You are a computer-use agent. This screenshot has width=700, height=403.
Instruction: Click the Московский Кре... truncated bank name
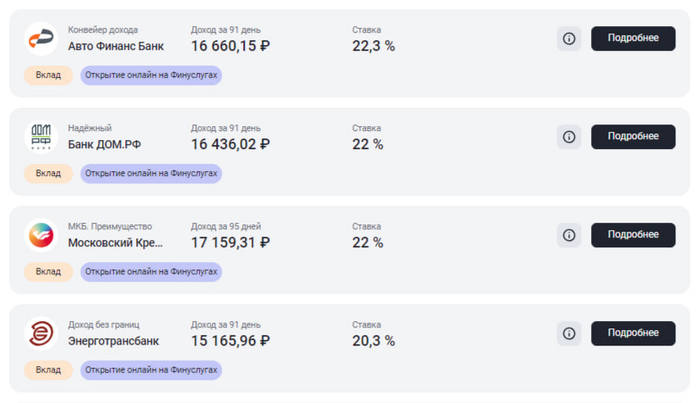(116, 243)
